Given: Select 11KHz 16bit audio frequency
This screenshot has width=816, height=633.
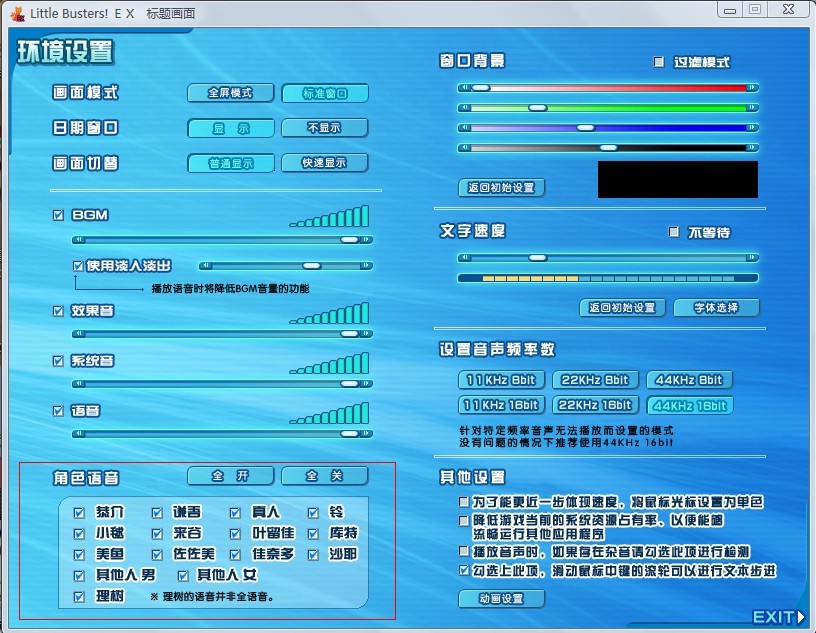Looking at the screenshot, I should [502, 405].
